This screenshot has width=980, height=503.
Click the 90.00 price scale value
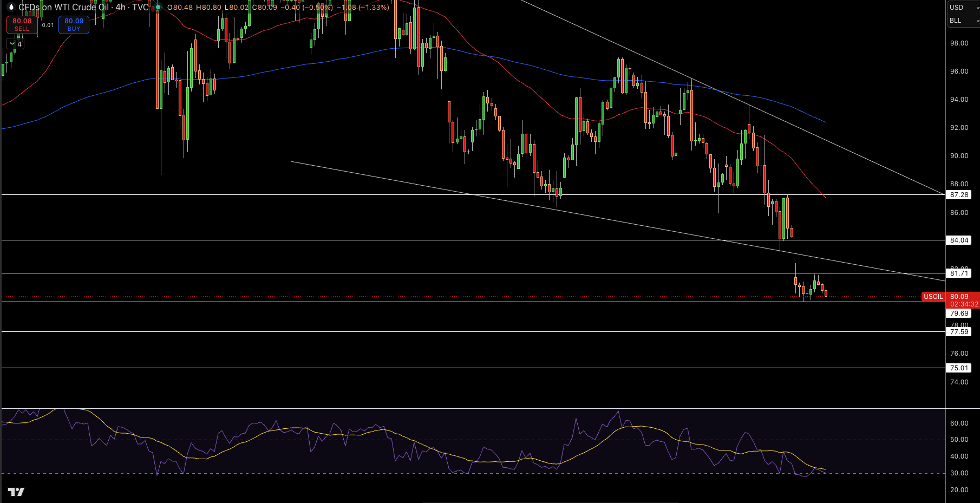pos(959,156)
